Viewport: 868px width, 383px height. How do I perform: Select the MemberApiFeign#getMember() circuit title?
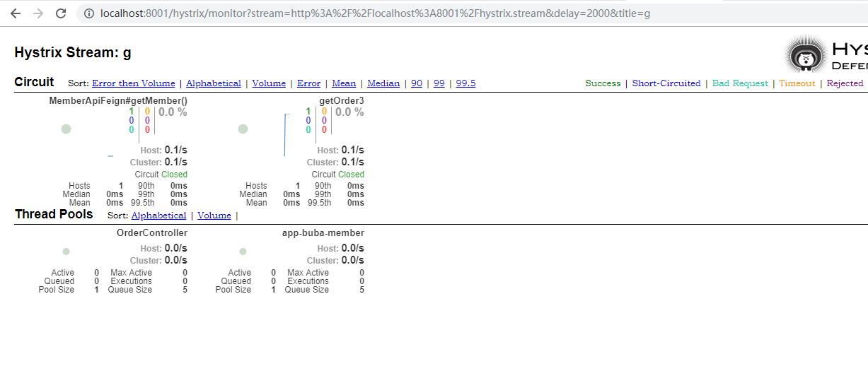pyautogui.click(x=118, y=101)
